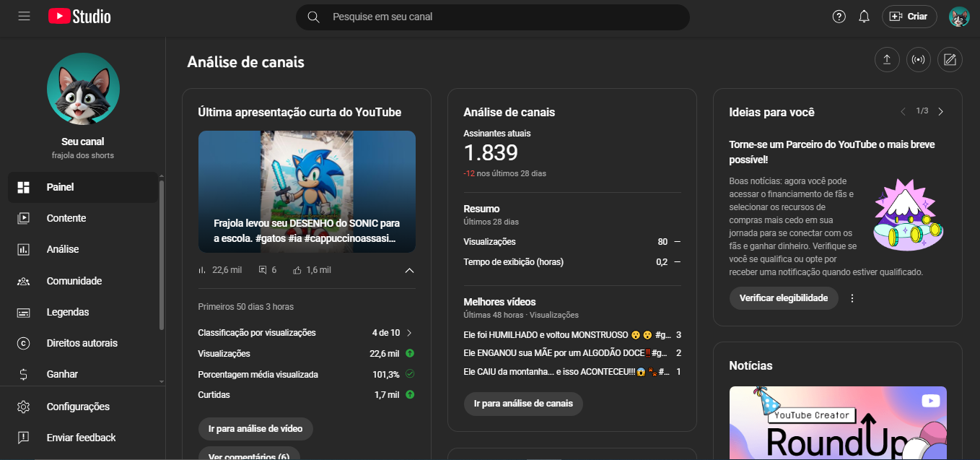This screenshot has width=980, height=460.
Task: Click the go live broadcast icon
Action: tap(919, 60)
